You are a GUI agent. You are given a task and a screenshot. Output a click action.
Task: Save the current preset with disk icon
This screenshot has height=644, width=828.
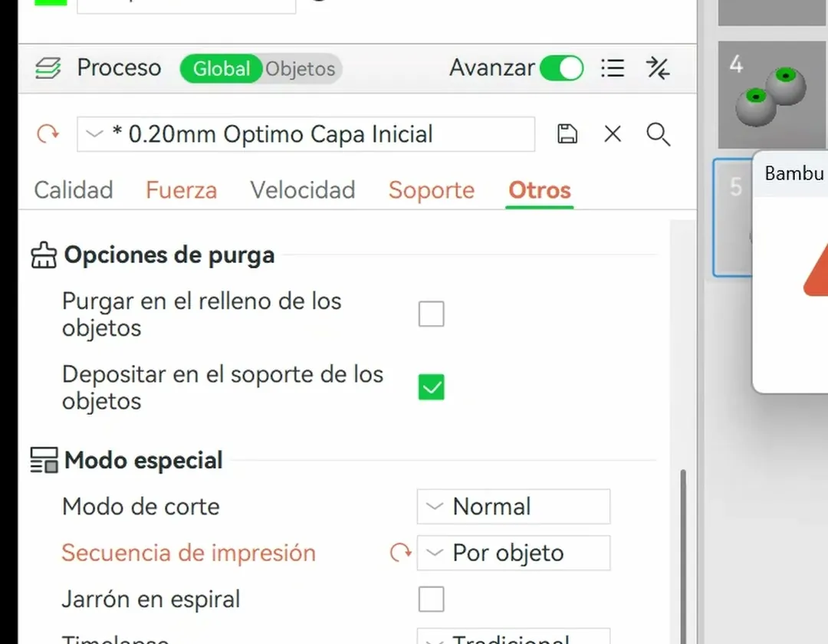567,133
